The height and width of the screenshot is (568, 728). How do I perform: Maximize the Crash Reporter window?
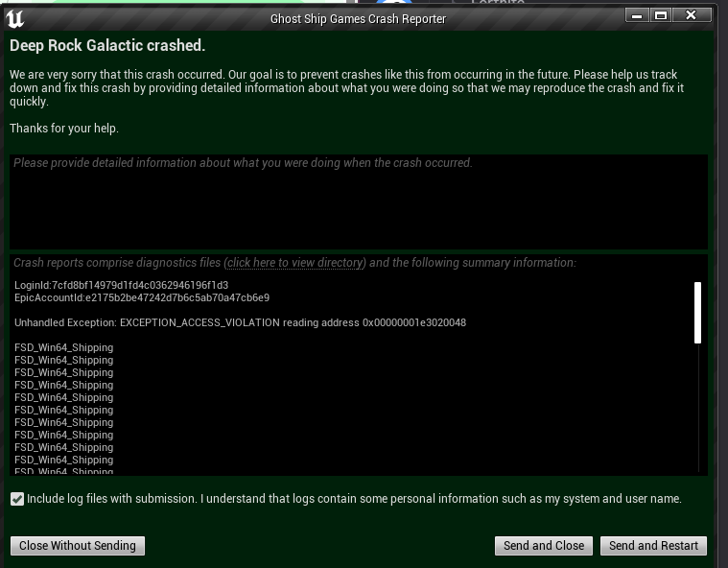[x=660, y=15]
